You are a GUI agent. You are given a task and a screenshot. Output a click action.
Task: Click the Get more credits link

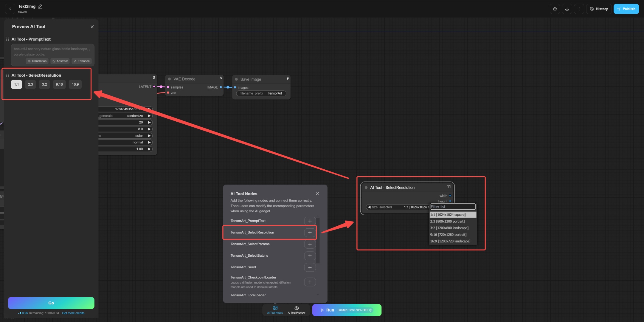tap(73, 313)
